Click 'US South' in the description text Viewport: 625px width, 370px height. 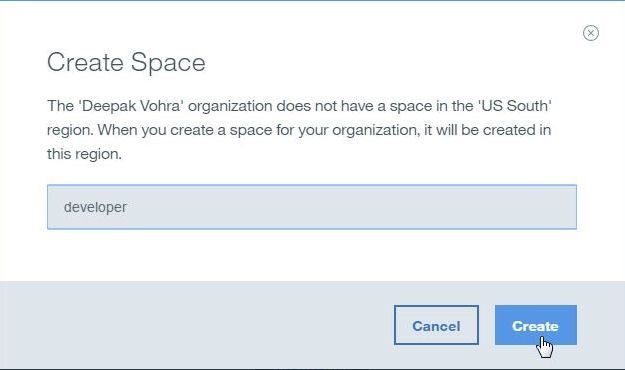tap(515, 106)
